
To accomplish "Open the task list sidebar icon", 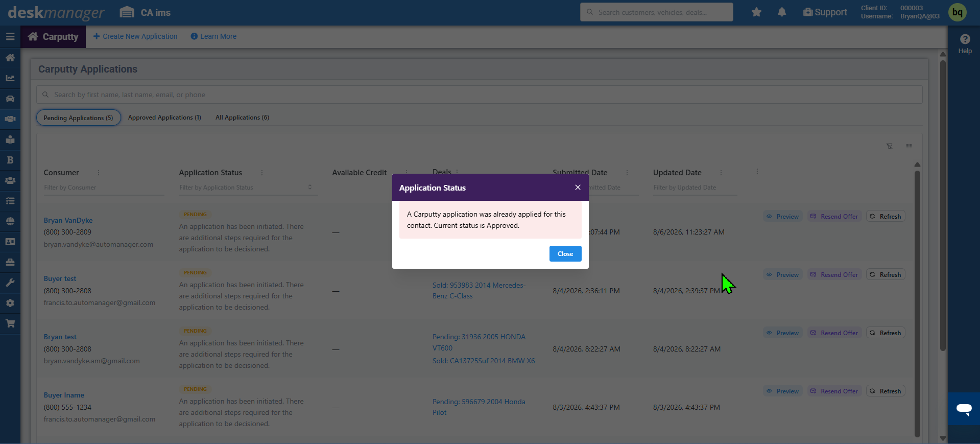I will pos(10,201).
